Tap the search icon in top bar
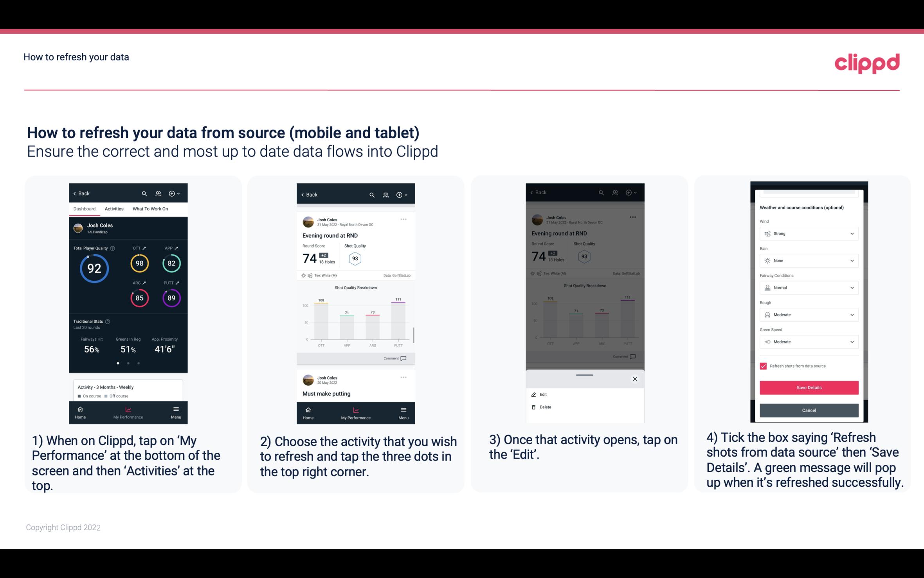This screenshot has height=578, width=924. [144, 193]
